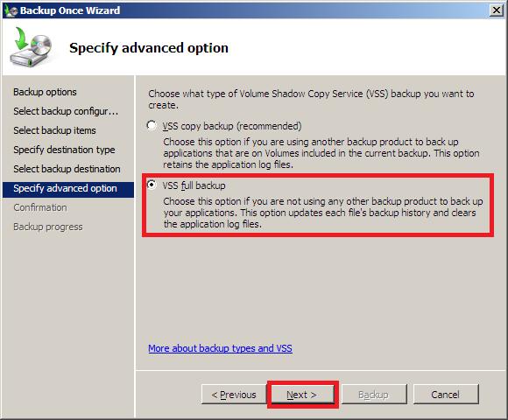This screenshot has height=420, width=508.
Task: Click the VSS full backup label text
Action: pyautogui.click(x=194, y=185)
